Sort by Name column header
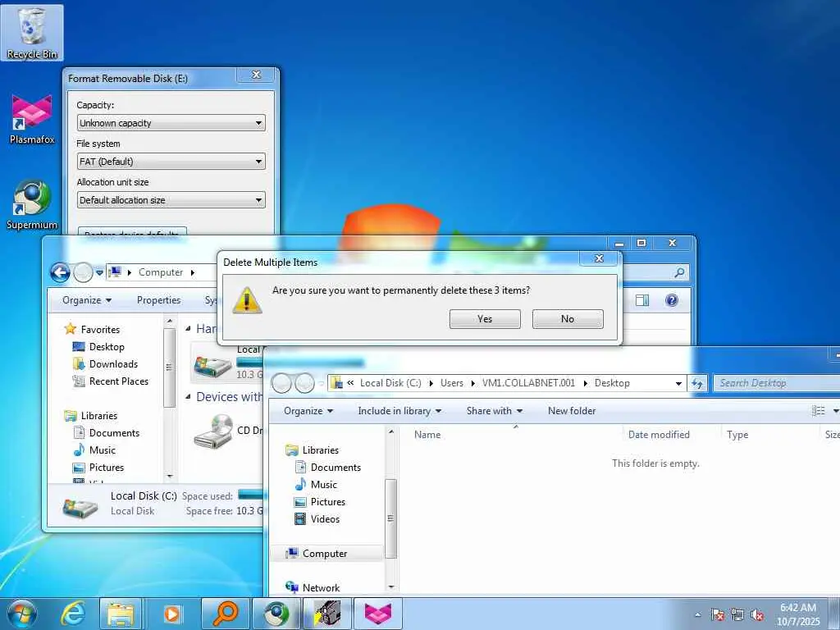Screen dimensions: 840x630 (x=427, y=435)
